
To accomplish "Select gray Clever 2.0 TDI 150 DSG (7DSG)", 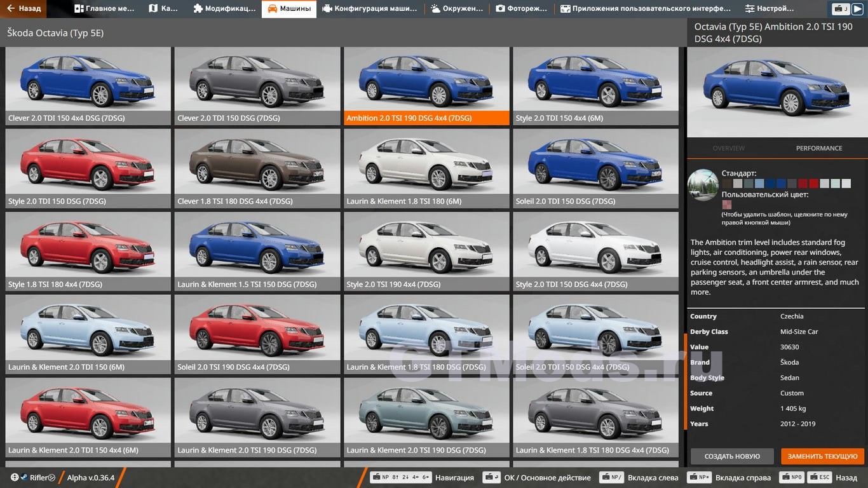I will (x=257, y=86).
